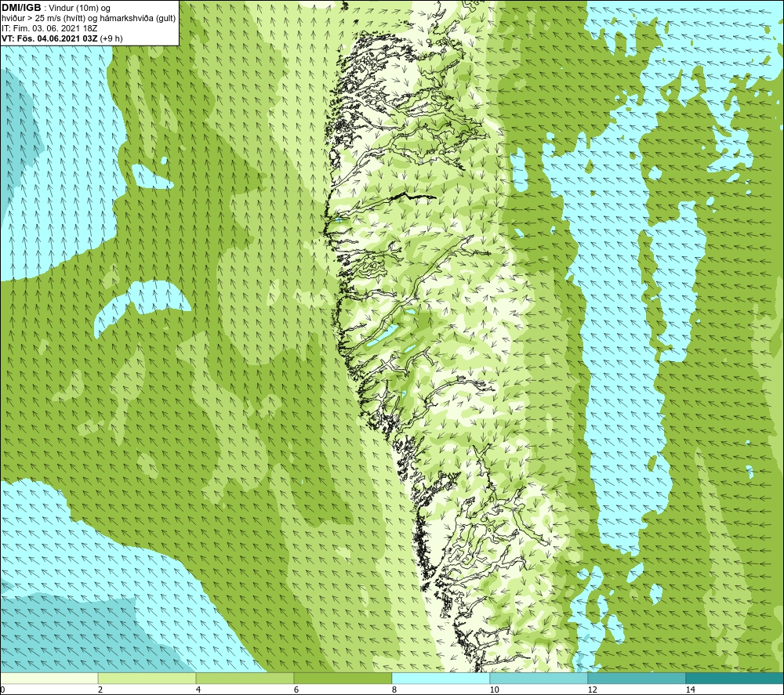Click the 10–12 m/s cyan legend swatch
Screen dimensions: 784x695
point(539,678)
